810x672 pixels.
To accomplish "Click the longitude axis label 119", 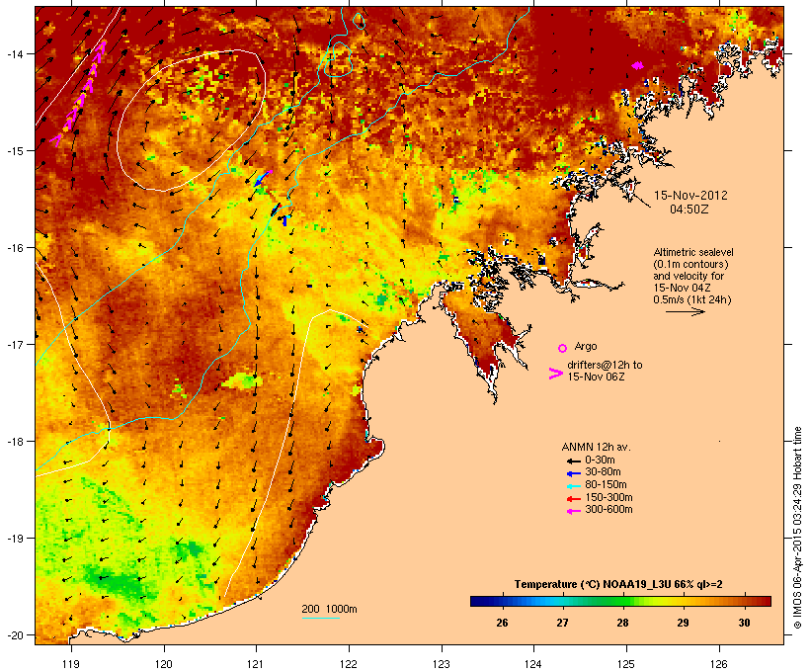I will coord(71,664).
